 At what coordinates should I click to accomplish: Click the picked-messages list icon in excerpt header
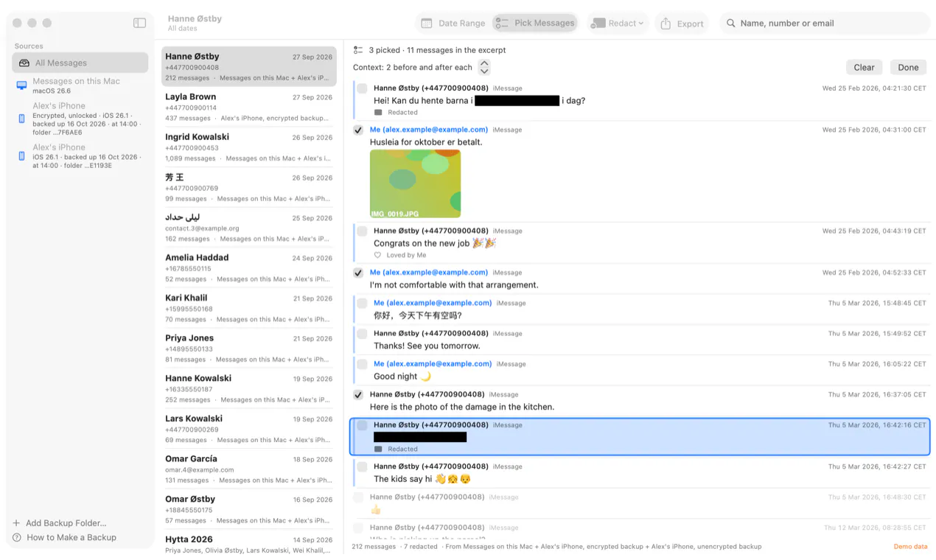click(358, 50)
